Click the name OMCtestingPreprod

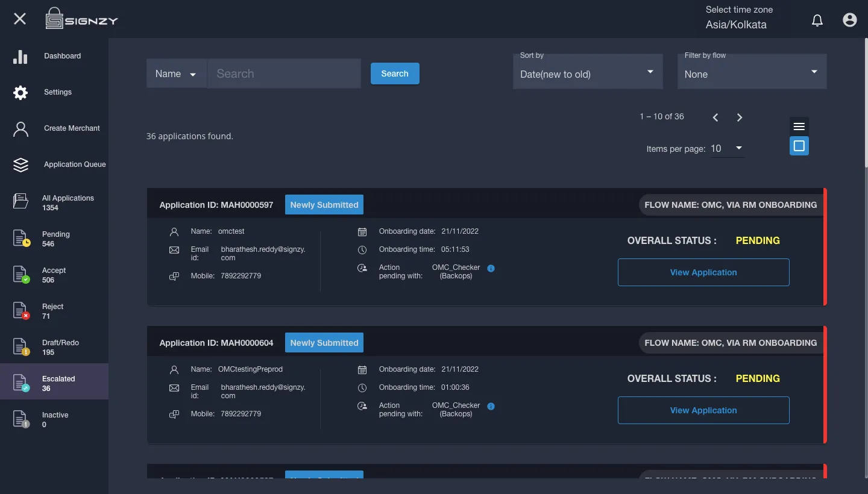tap(250, 369)
